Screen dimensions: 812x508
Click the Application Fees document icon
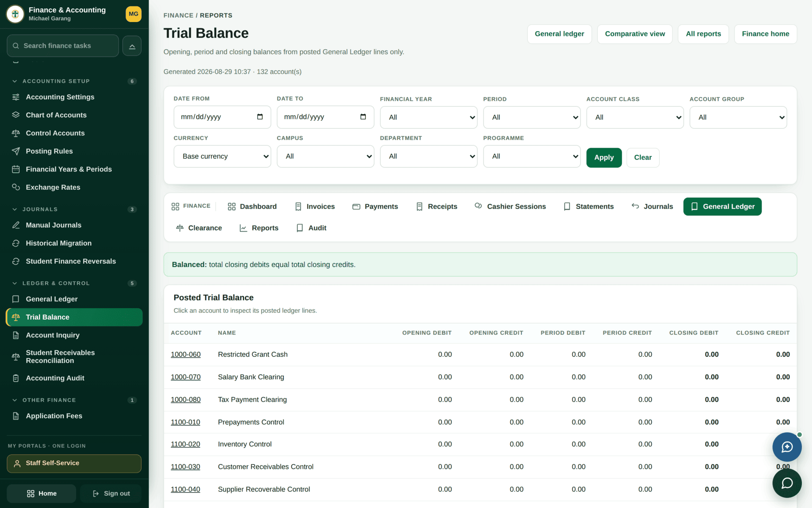16,416
